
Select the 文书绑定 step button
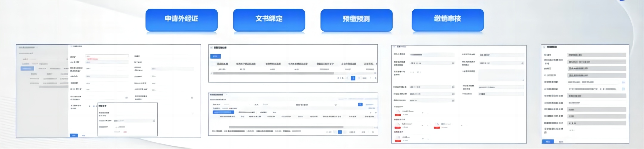[269, 19]
